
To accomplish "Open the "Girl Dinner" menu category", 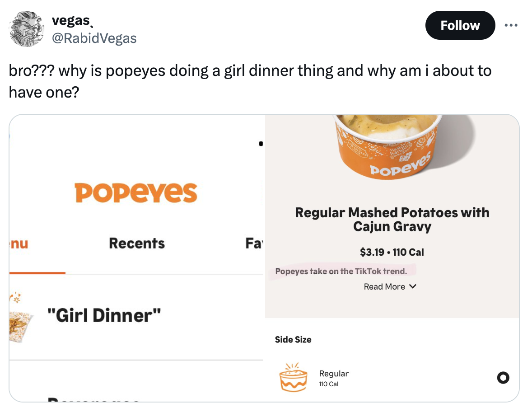I will tap(104, 315).
